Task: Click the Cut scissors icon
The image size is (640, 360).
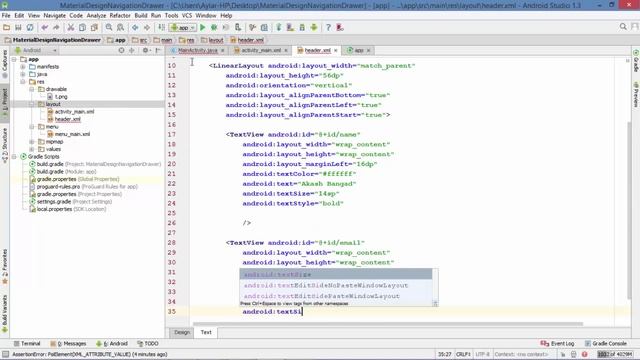Action: (71, 27)
